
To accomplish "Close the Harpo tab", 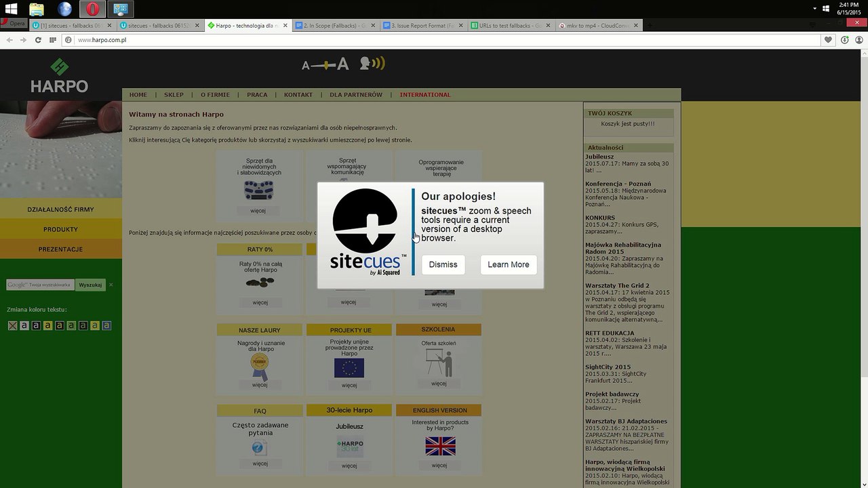I will pos(285,26).
